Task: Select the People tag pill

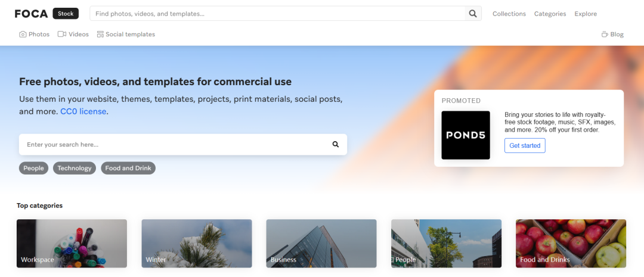Action: [33, 168]
